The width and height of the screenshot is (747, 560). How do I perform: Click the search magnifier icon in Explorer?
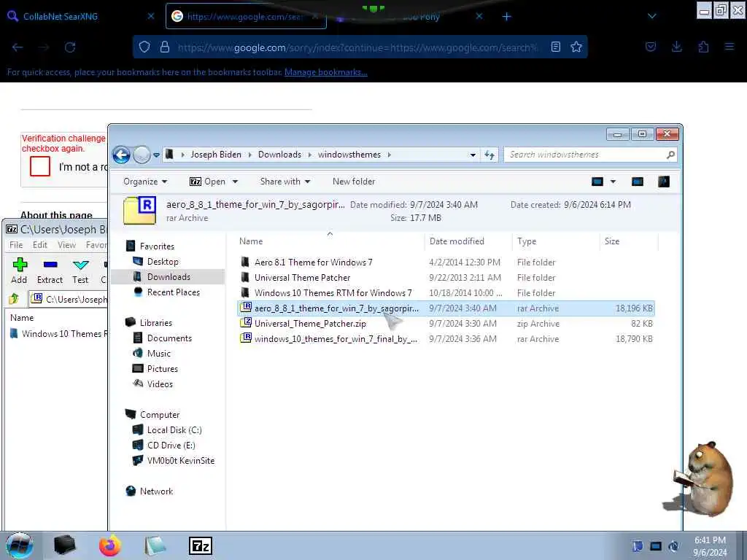[x=670, y=155]
